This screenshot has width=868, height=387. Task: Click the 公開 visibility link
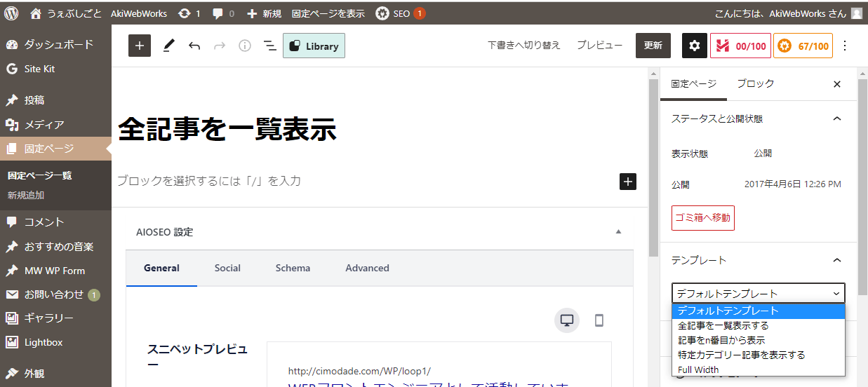[x=763, y=153]
